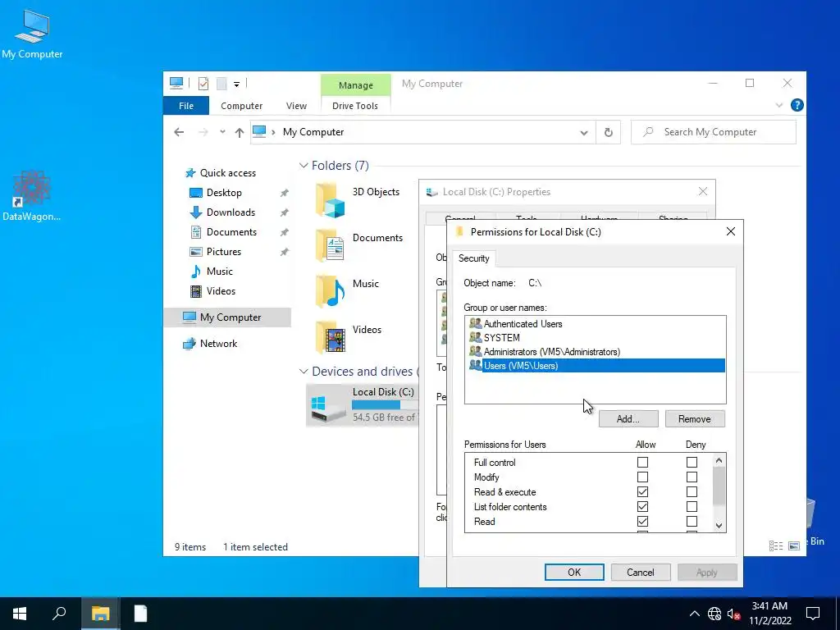
Task: Collapse the Devices and drives group
Action: (304, 372)
